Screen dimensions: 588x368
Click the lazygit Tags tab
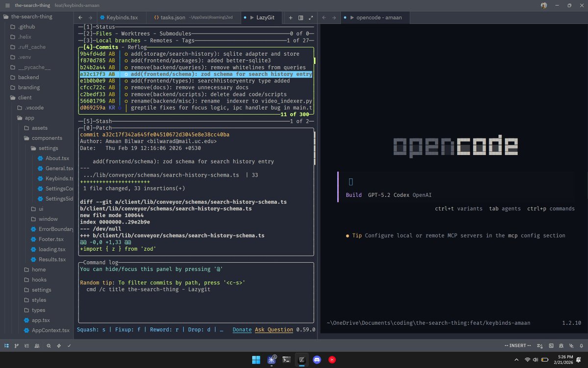tap(188, 40)
